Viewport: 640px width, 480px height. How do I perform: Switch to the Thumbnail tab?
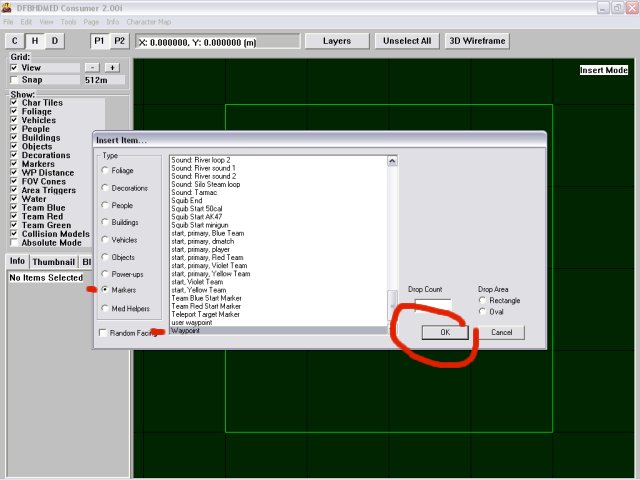pyautogui.click(x=52, y=261)
